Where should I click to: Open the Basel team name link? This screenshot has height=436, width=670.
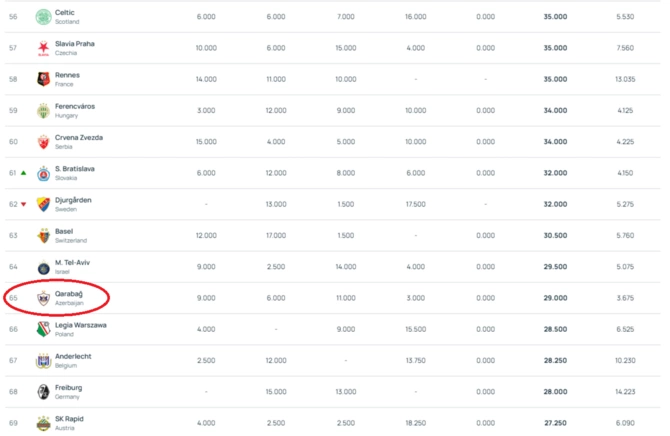point(64,231)
